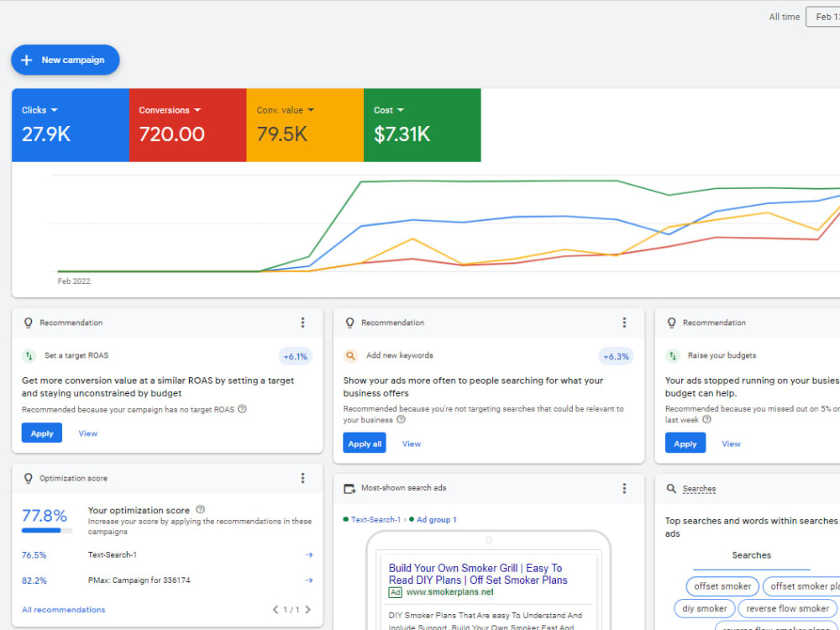Click the Searches card title
This screenshot has height=630, width=840.
[x=699, y=489]
